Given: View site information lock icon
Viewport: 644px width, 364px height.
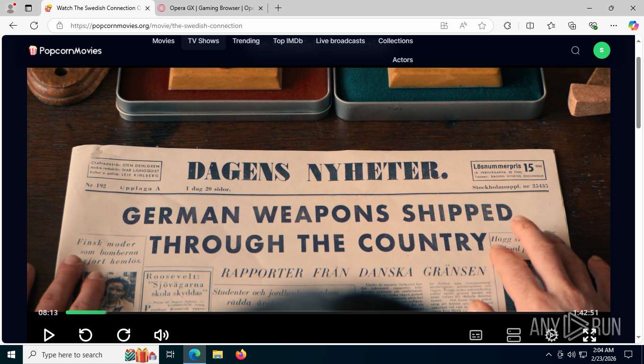Looking at the screenshot, I should click(x=60, y=26).
